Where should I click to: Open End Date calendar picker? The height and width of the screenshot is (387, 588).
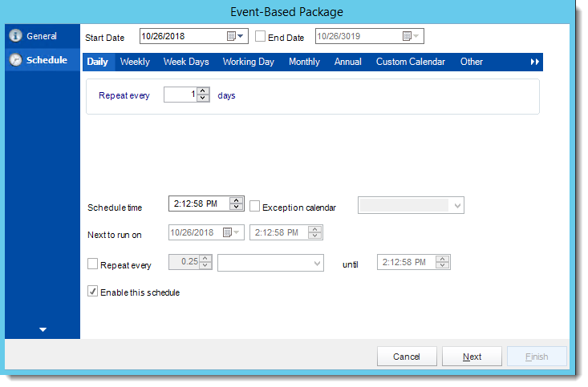pos(411,36)
